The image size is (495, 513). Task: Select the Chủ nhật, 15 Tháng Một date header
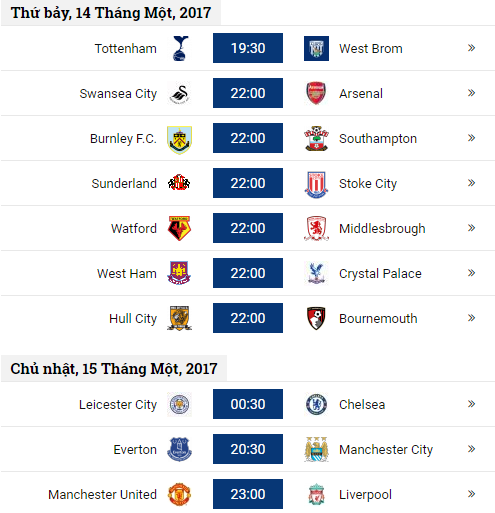(x=114, y=369)
